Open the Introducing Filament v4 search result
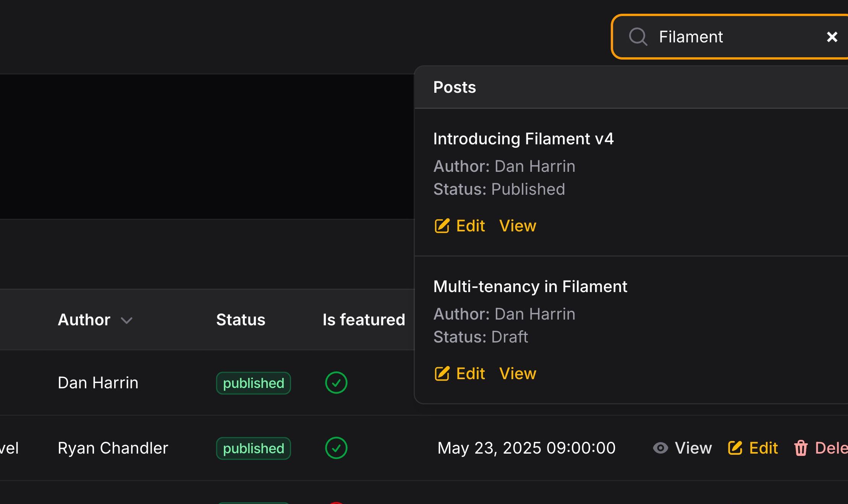The image size is (848, 504). [x=523, y=139]
